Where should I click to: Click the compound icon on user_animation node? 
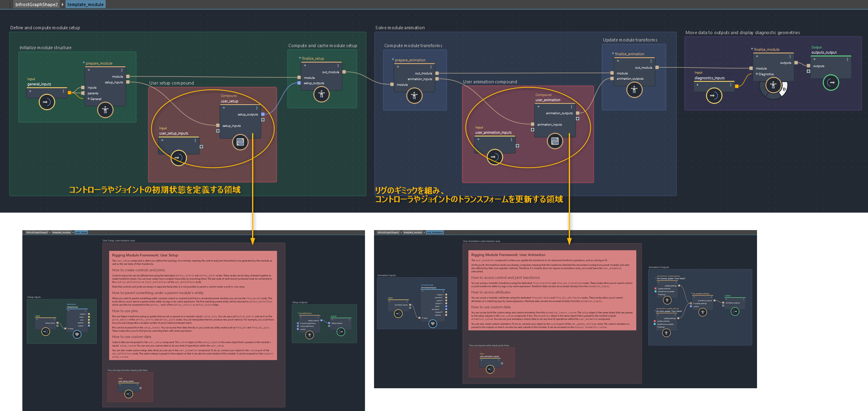pyautogui.click(x=555, y=141)
